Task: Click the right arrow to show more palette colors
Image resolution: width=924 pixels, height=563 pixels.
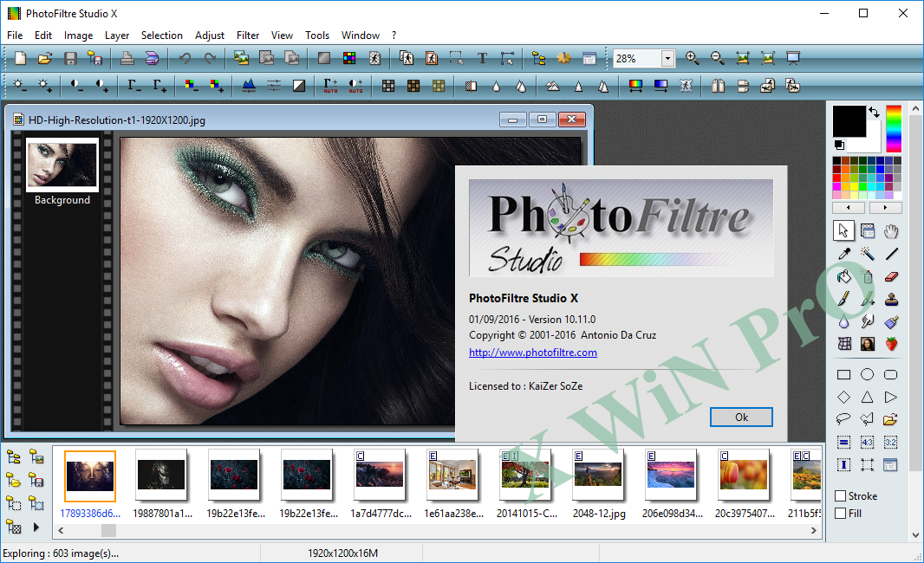Action: click(884, 208)
